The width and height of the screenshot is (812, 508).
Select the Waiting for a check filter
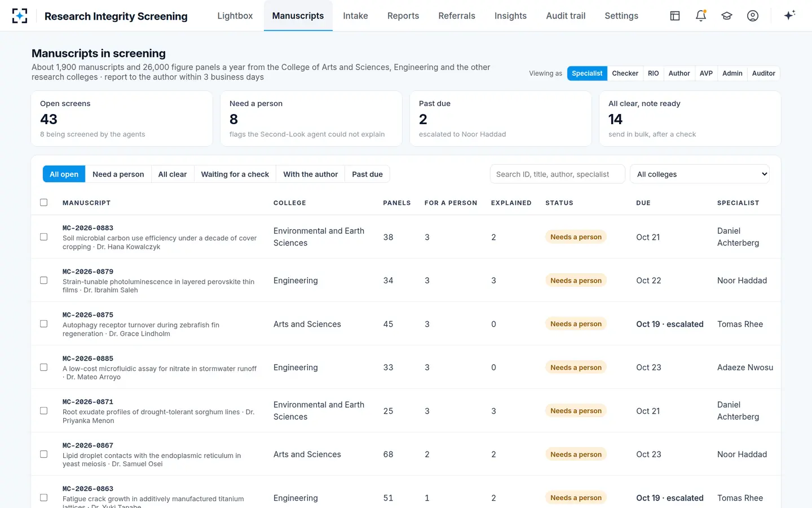click(235, 174)
